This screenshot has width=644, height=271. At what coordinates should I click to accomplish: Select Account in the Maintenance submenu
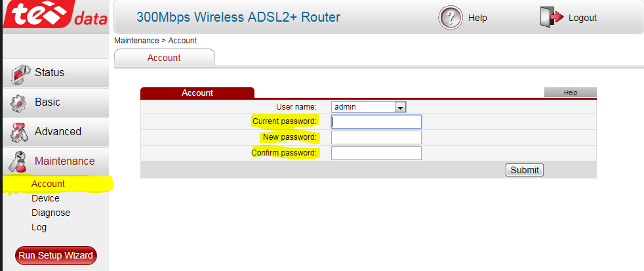coord(48,184)
